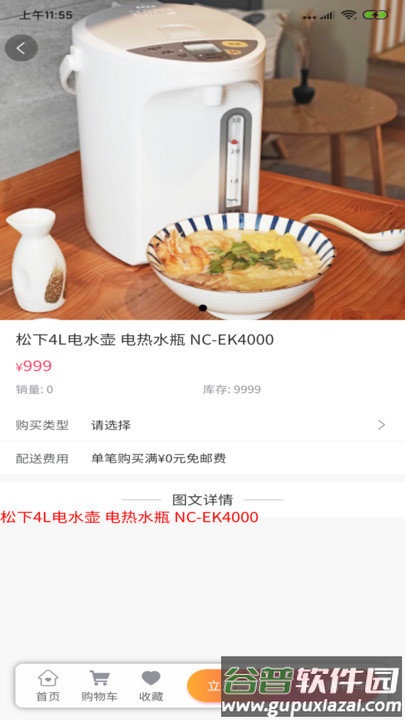Tap the black carousel page indicator dot
The width and height of the screenshot is (405, 720).
pyautogui.click(x=202, y=308)
